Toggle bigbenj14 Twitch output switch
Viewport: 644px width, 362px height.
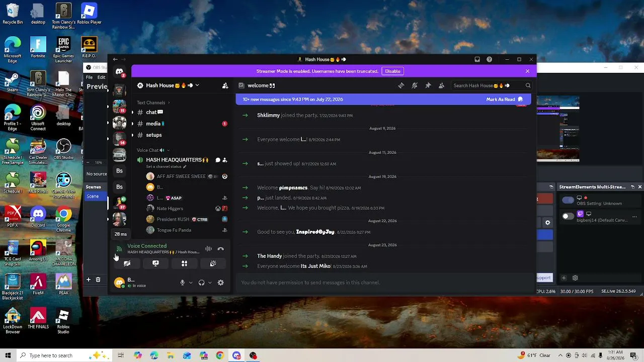[568, 216]
